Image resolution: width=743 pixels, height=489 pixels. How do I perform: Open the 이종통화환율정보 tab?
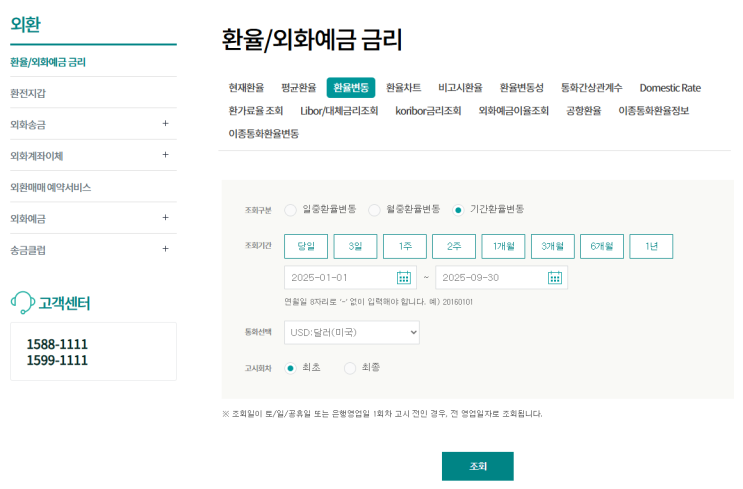pyautogui.click(x=654, y=111)
